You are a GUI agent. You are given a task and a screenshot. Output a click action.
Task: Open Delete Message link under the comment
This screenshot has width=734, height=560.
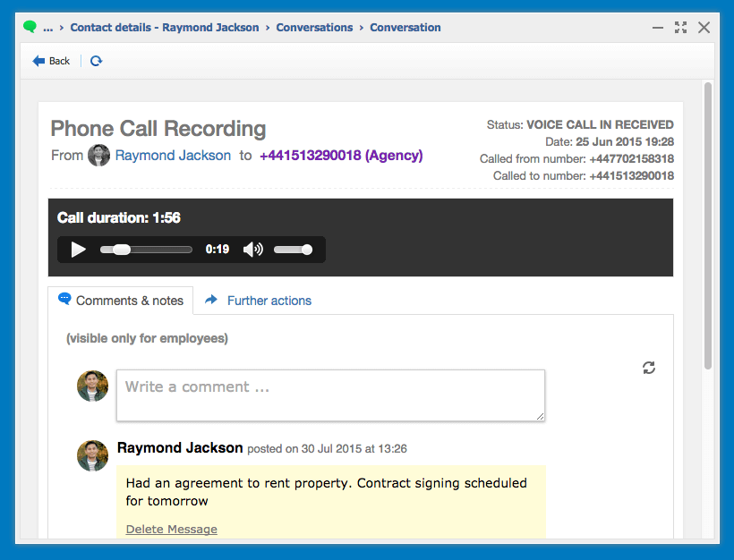point(171,529)
